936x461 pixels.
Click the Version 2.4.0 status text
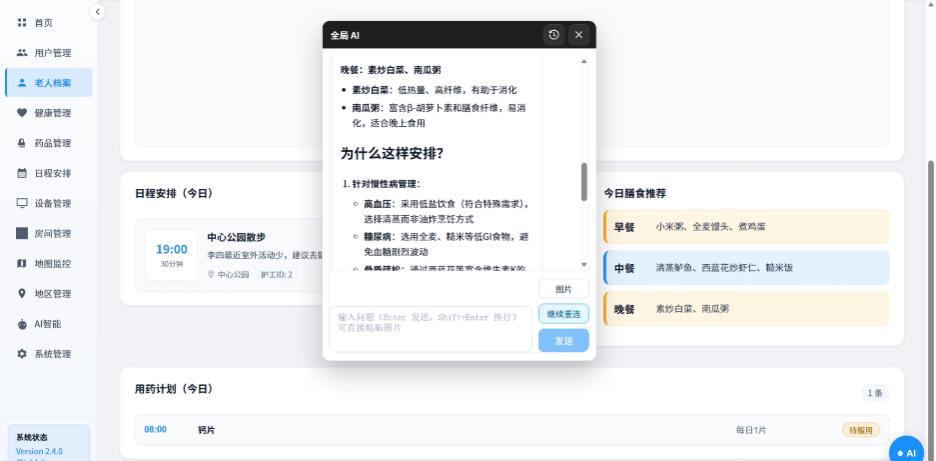point(39,451)
